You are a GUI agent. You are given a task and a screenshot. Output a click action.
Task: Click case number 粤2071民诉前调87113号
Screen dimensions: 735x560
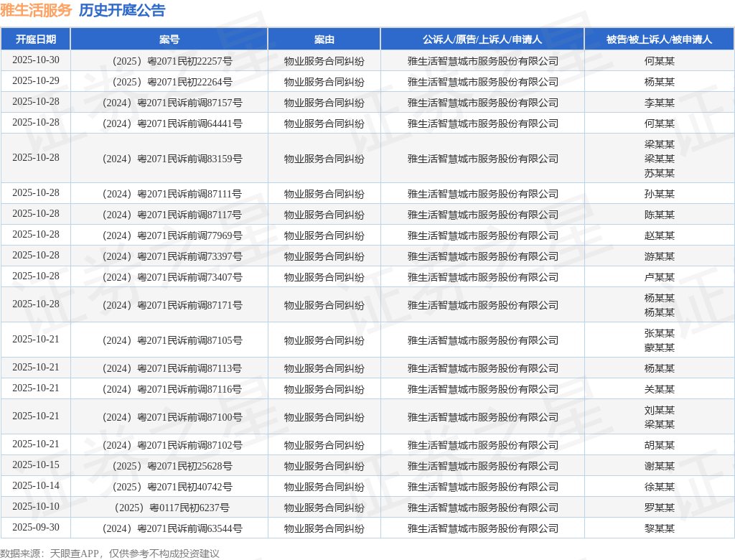(x=189, y=368)
